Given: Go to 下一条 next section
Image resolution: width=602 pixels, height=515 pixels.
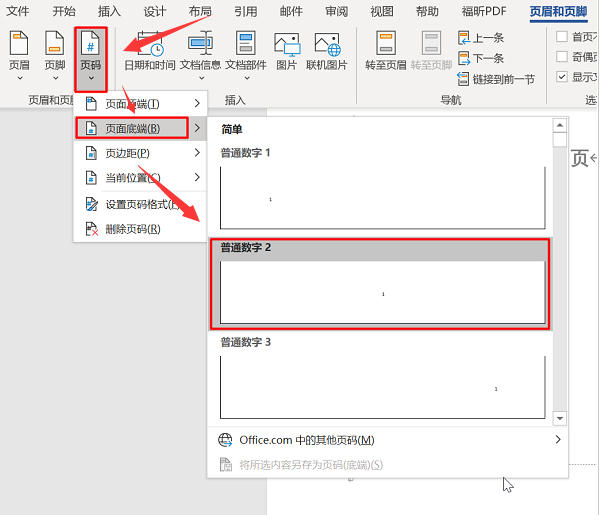Looking at the screenshot, I should click(x=481, y=58).
